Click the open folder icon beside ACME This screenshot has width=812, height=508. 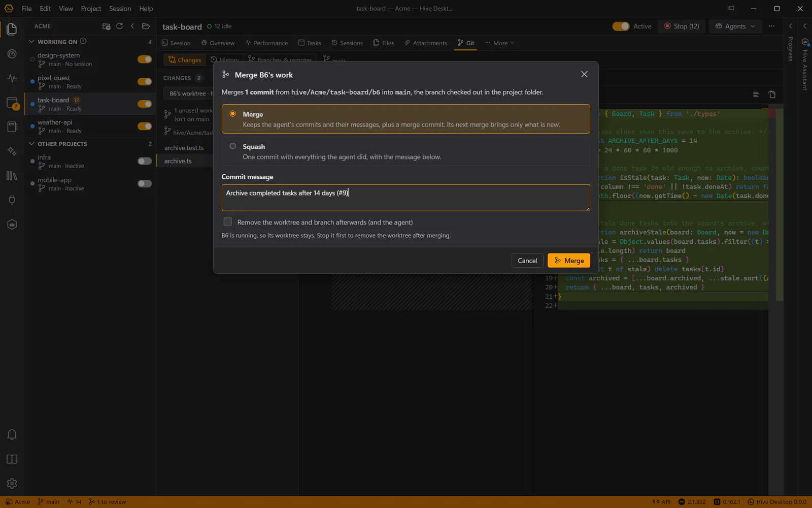coord(146,26)
